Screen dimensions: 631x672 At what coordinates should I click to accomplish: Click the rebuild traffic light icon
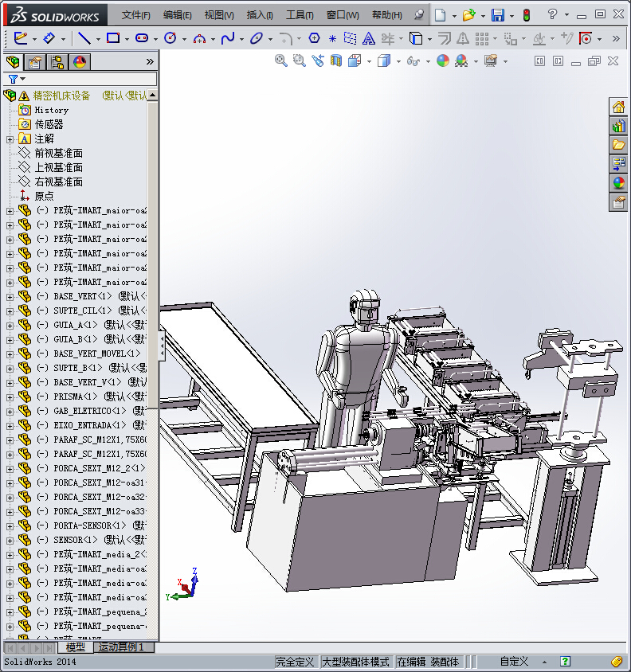click(x=526, y=15)
